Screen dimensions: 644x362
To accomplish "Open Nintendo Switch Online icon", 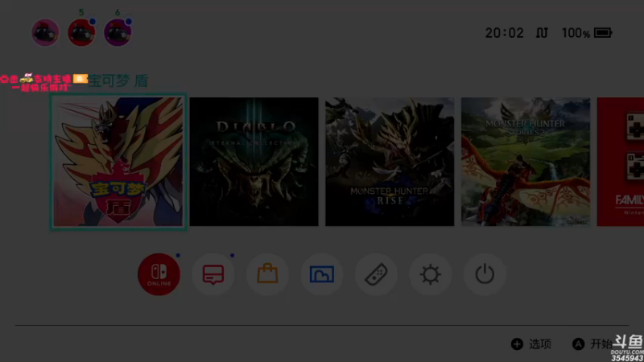I will click(x=159, y=274).
